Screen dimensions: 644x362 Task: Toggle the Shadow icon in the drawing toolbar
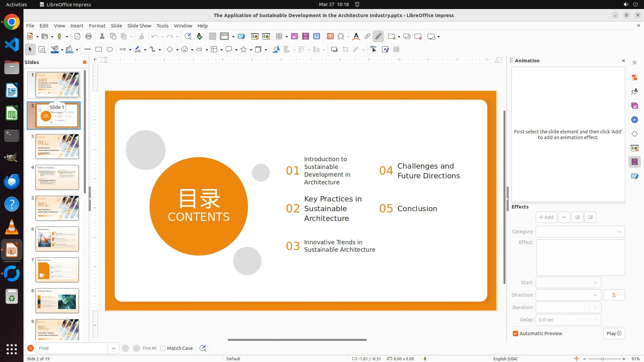tap(334, 50)
